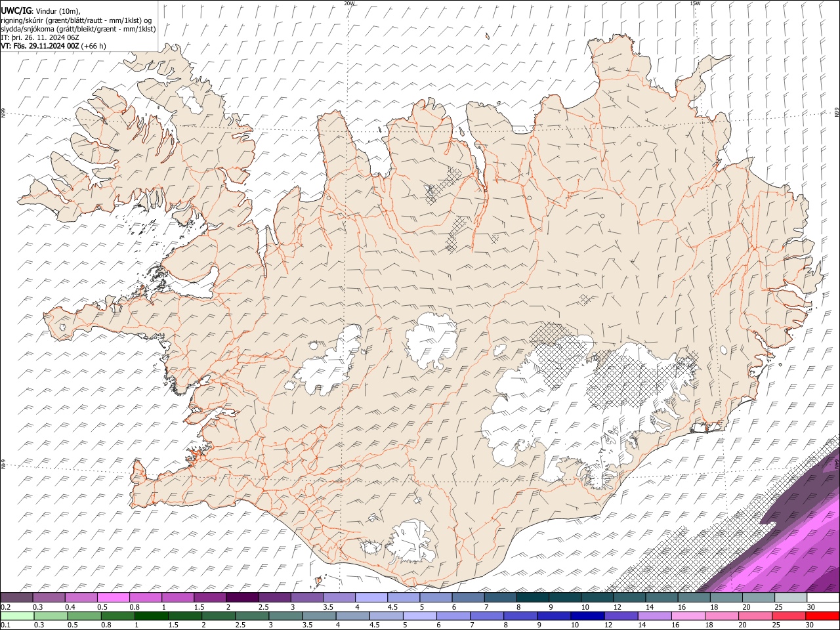Click the bright pink swatch in the upper legend row
The image size is (840, 630).
[x=113, y=597]
